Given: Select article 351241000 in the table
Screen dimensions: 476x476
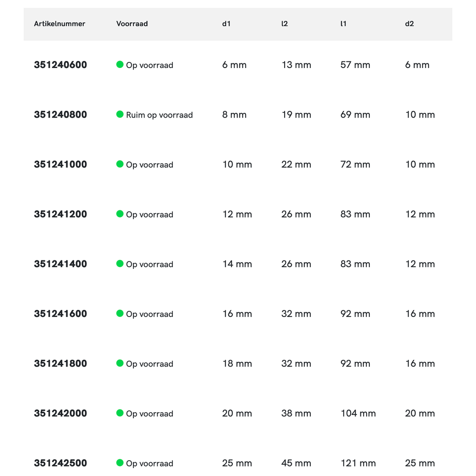Looking at the screenshot, I should 60,165.
